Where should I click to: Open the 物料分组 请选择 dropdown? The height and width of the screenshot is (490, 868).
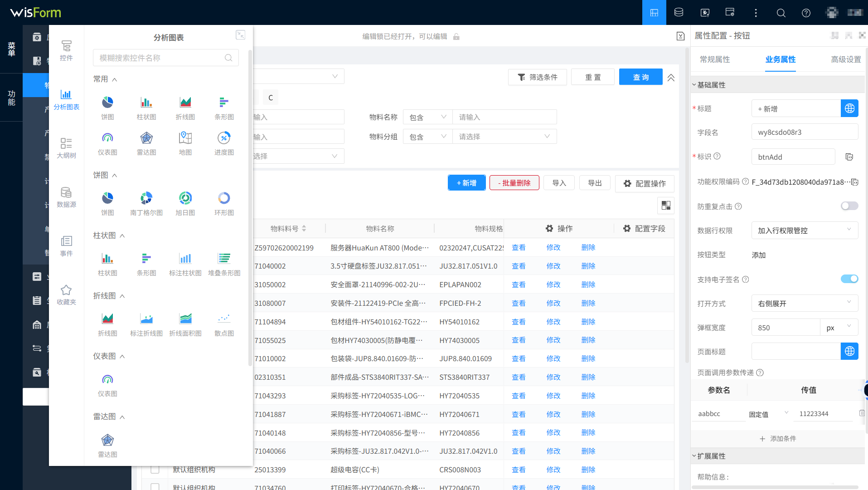coord(504,137)
